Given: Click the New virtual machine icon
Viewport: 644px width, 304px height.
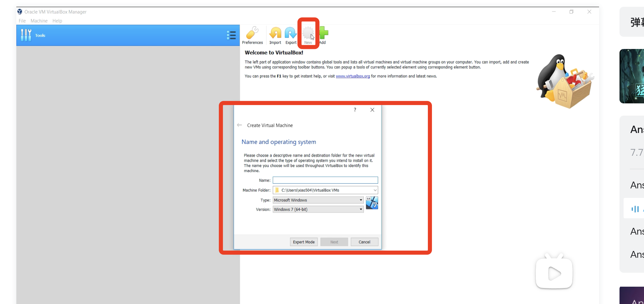Looking at the screenshot, I should pyautogui.click(x=308, y=35).
